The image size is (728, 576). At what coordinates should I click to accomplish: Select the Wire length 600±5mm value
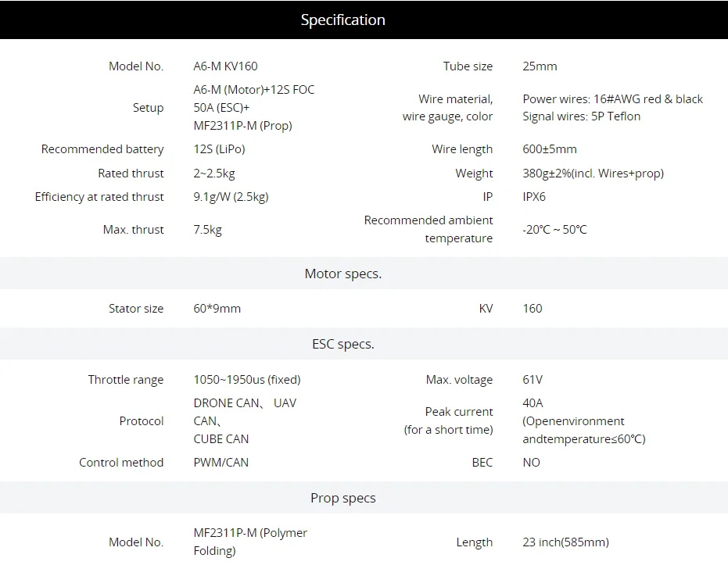coord(549,149)
